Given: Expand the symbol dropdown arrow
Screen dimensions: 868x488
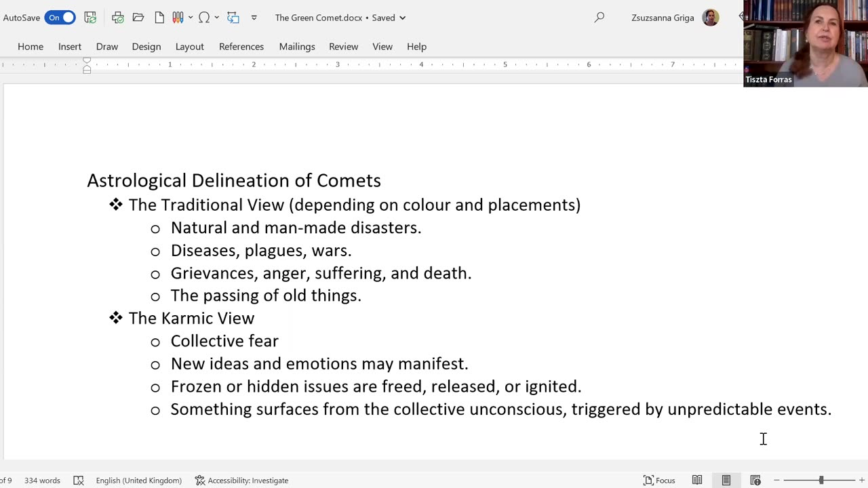Looking at the screenshot, I should point(217,18).
